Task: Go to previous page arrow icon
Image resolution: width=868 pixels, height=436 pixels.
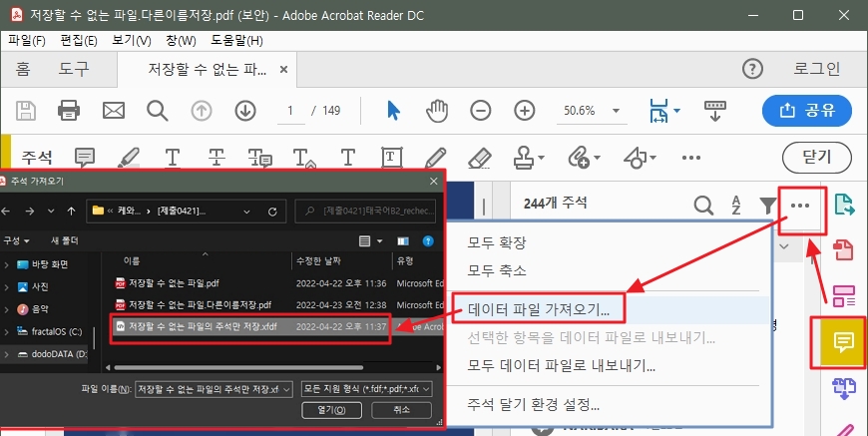Action: (x=202, y=111)
